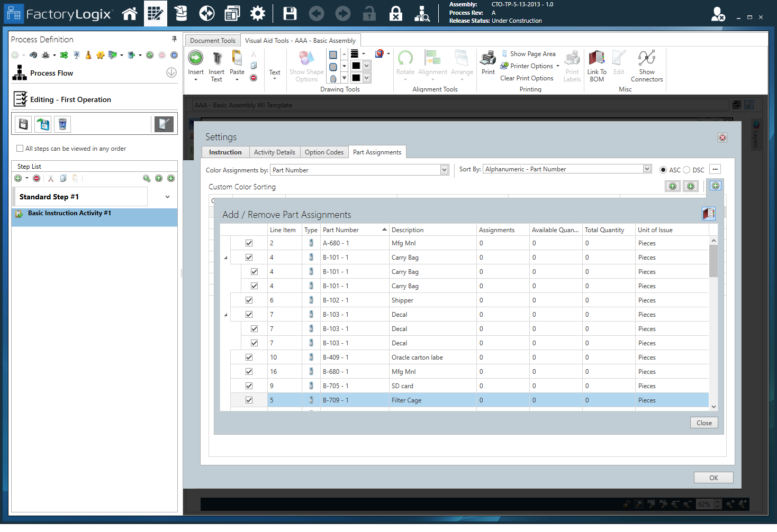777x532 pixels.
Task: Click the Save disk icon in top bar
Action: 290,14
